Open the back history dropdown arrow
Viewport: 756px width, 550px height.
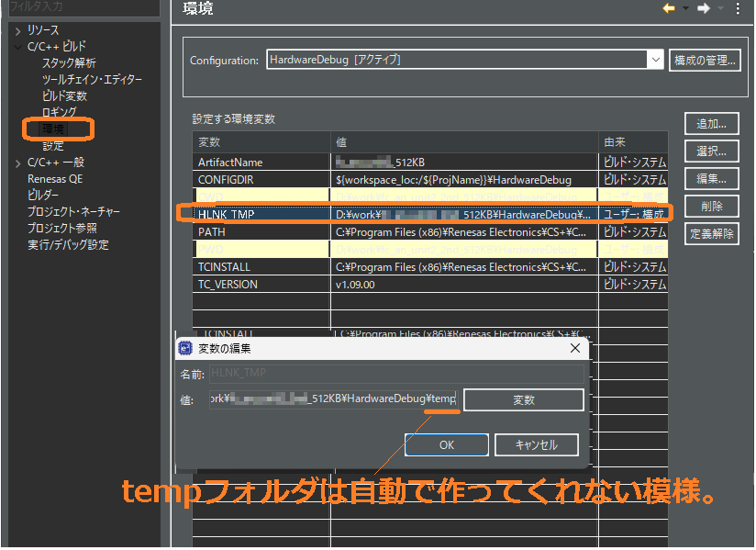684,9
